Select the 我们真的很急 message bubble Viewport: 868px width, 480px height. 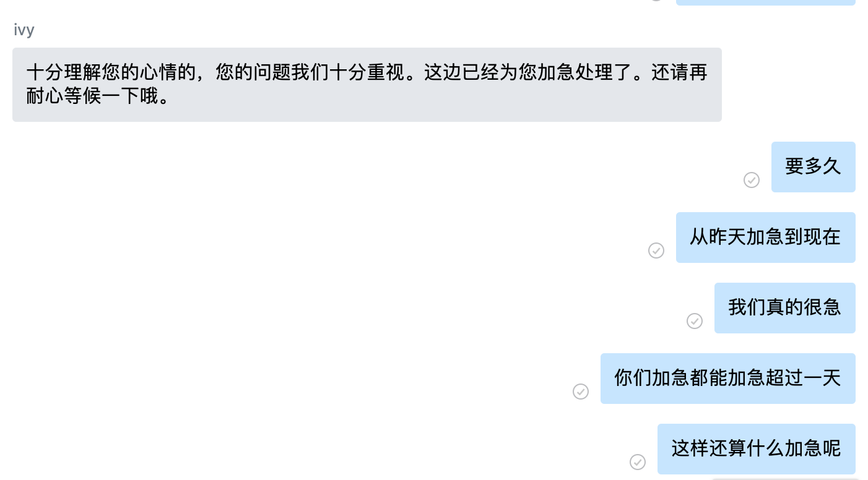pyautogui.click(x=785, y=308)
